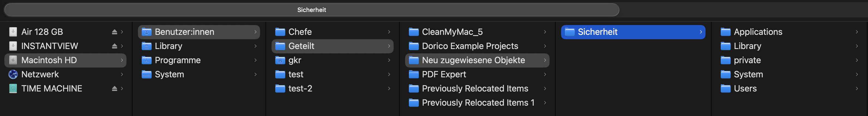Click the Netzwerk globe icon
The width and height of the screenshot is (868, 116).
[13, 74]
